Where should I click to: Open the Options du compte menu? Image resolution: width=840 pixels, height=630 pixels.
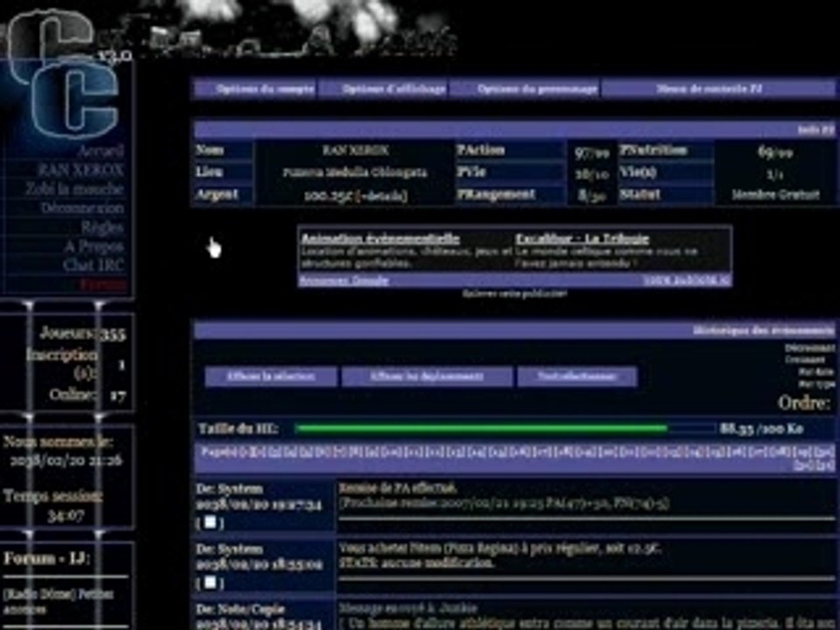click(x=255, y=89)
